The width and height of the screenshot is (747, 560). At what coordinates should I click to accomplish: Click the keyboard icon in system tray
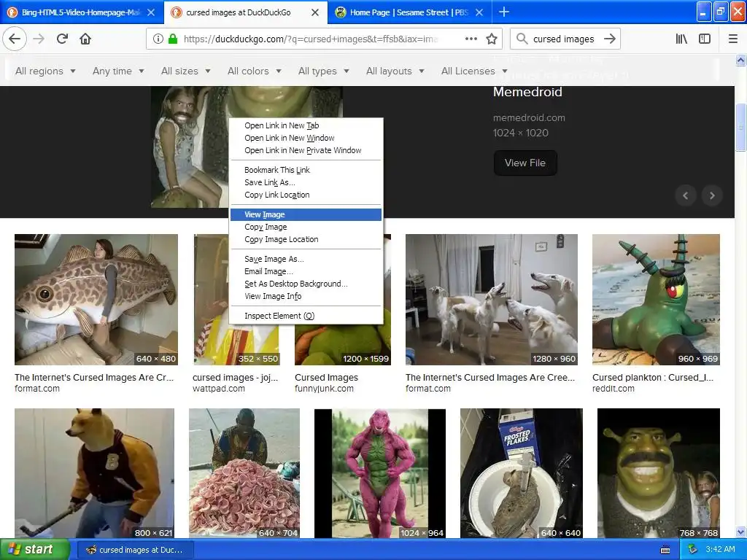(665, 550)
